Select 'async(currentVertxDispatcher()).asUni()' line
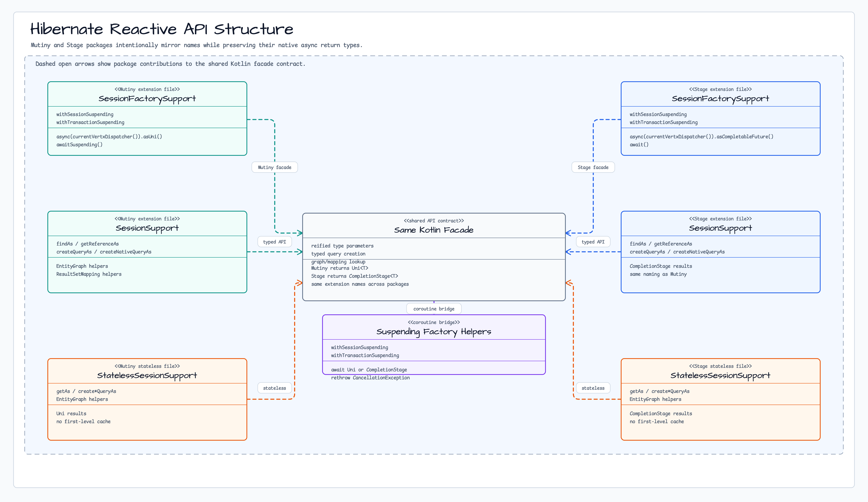This screenshot has width=868, height=502. pos(109,137)
